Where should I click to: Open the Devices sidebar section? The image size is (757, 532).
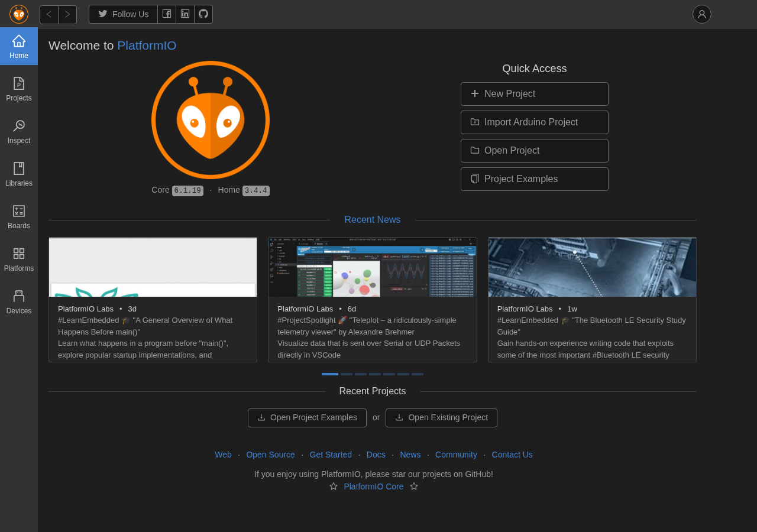tap(19, 301)
